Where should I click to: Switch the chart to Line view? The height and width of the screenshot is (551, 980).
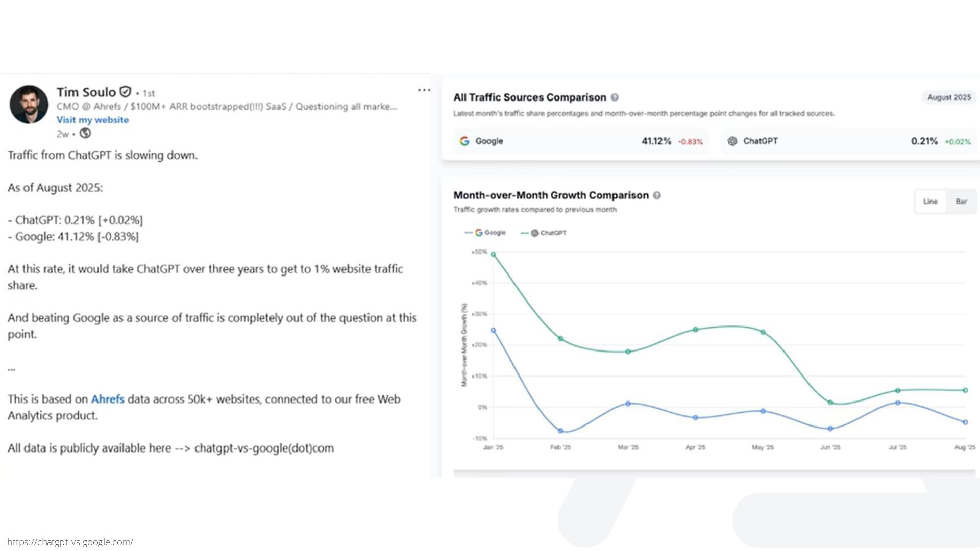click(930, 202)
